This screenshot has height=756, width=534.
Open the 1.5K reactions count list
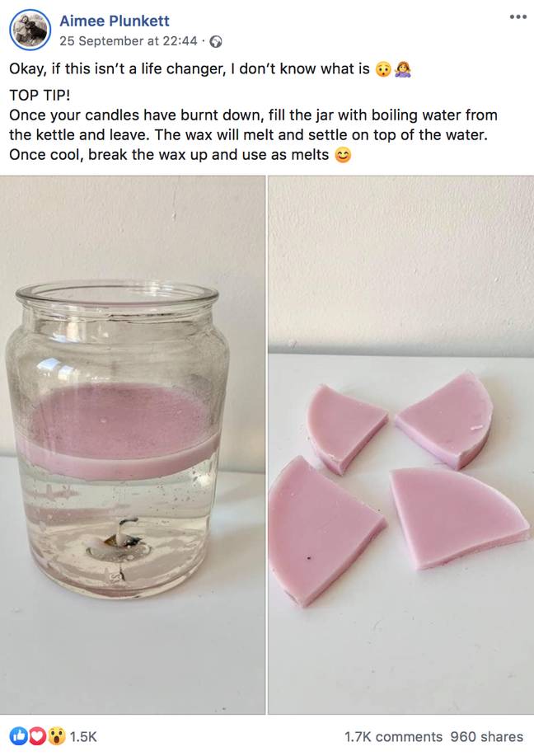point(83,737)
